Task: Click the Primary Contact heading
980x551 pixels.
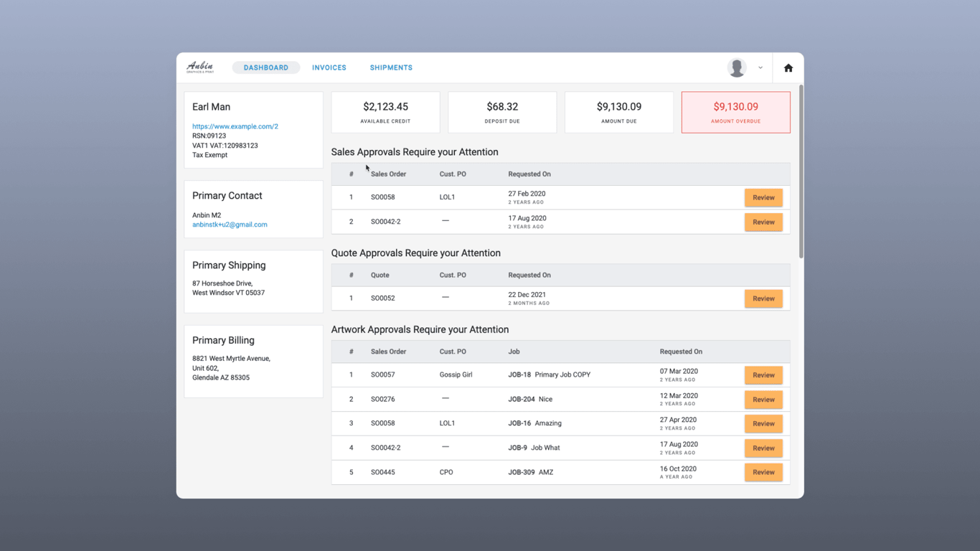Action: (227, 196)
